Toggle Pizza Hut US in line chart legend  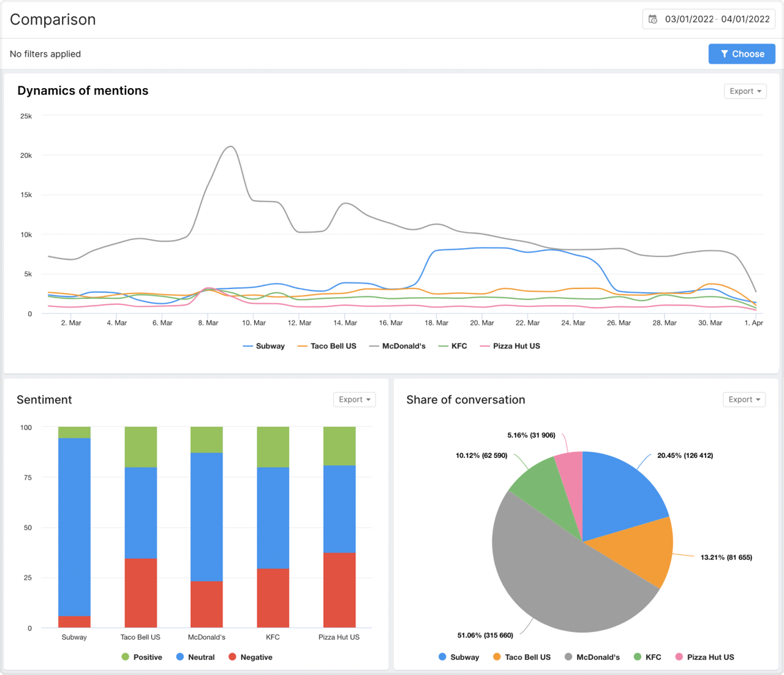pyautogui.click(x=510, y=346)
